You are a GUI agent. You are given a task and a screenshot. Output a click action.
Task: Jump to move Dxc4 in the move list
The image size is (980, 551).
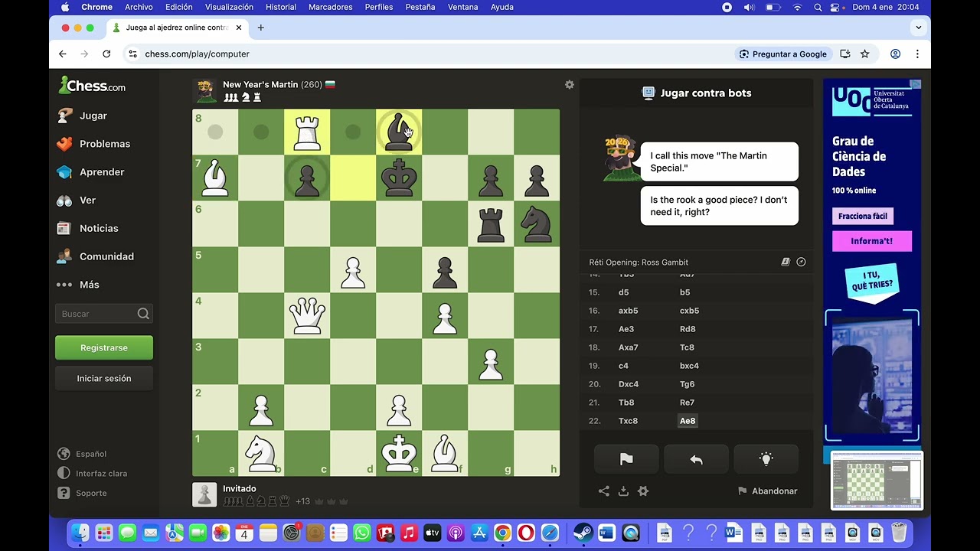click(x=629, y=384)
